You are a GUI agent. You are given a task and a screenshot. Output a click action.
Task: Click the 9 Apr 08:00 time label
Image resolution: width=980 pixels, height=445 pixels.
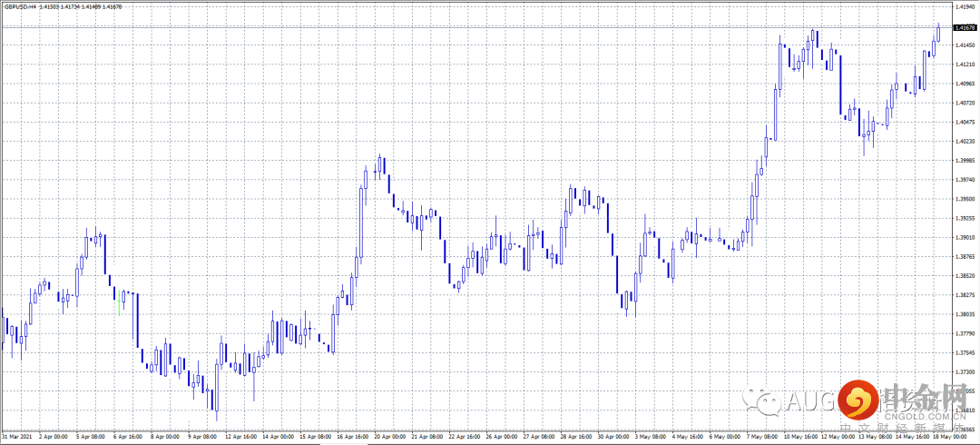click(204, 436)
